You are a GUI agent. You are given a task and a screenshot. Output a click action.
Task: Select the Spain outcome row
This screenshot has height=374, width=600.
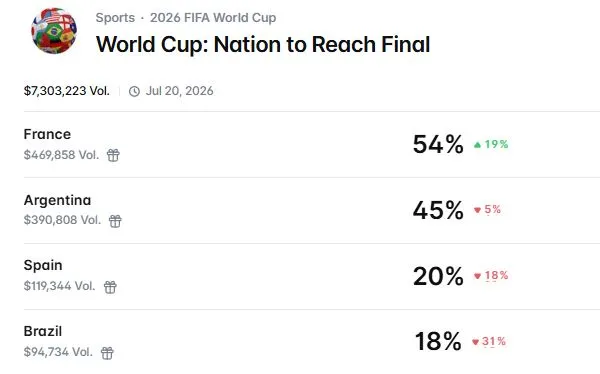point(312,276)
